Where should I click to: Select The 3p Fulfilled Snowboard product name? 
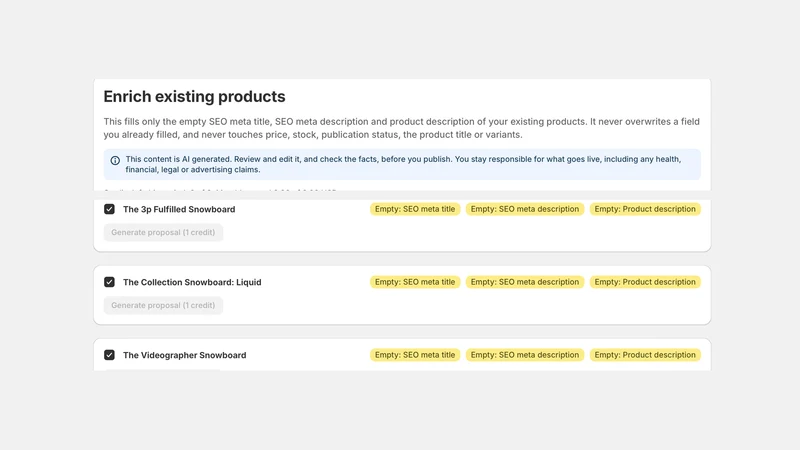pyautogui.click(x=179, y=209)
